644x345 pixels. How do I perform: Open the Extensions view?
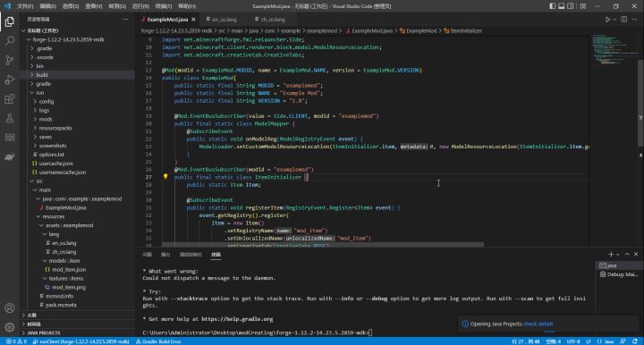pos(10,99)
